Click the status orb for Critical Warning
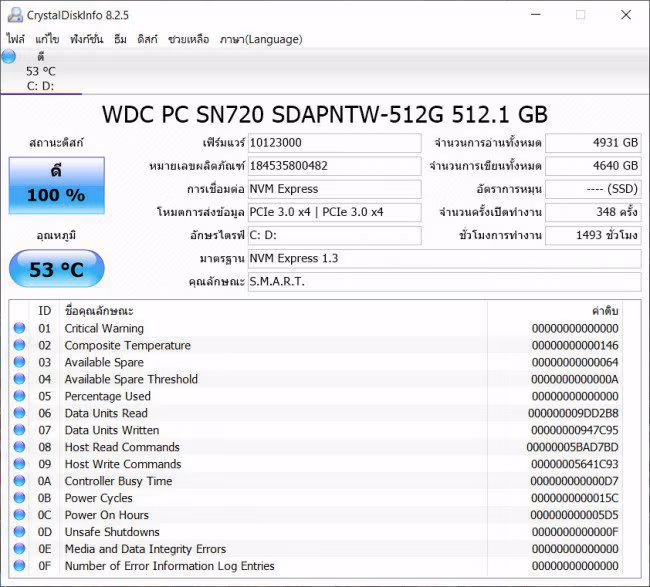 pos(19,328)
